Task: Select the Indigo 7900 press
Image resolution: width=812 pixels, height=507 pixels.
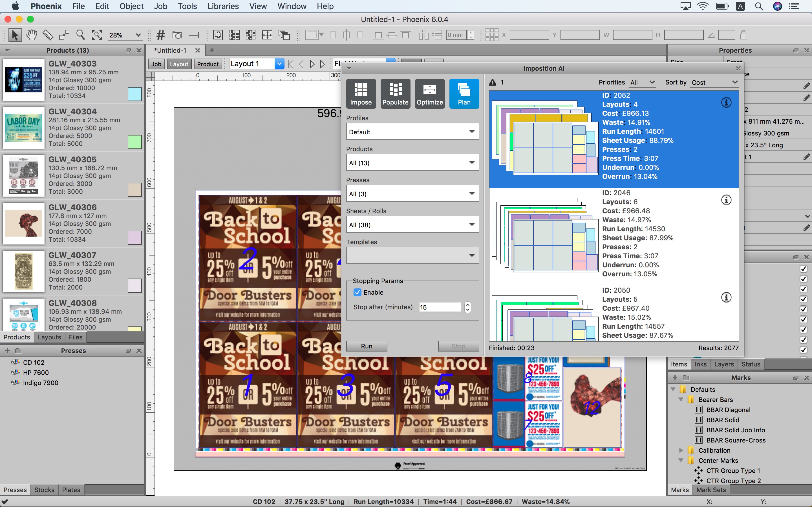Action: coord(41,383)
